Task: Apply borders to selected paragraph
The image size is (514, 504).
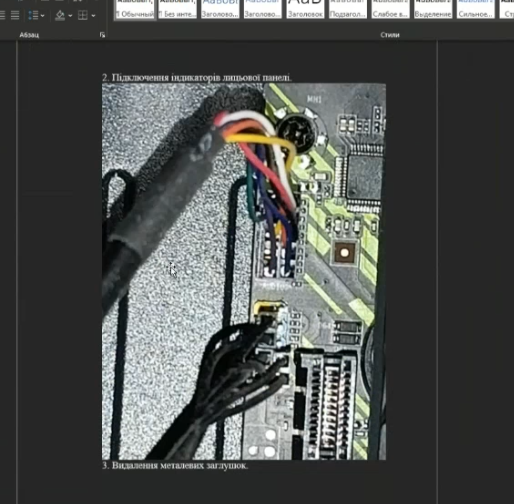Action: 83,15
